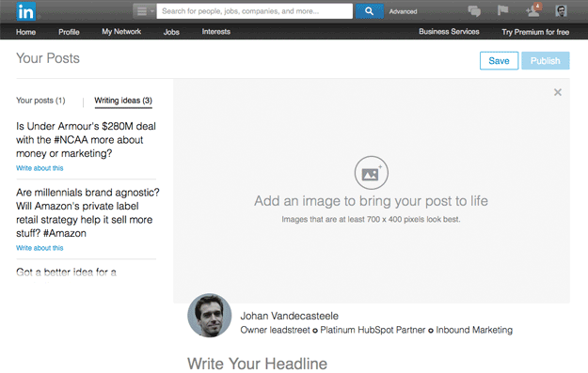
Task: Click Add an image to bring your post to life
Action: [x=371, y=201]
